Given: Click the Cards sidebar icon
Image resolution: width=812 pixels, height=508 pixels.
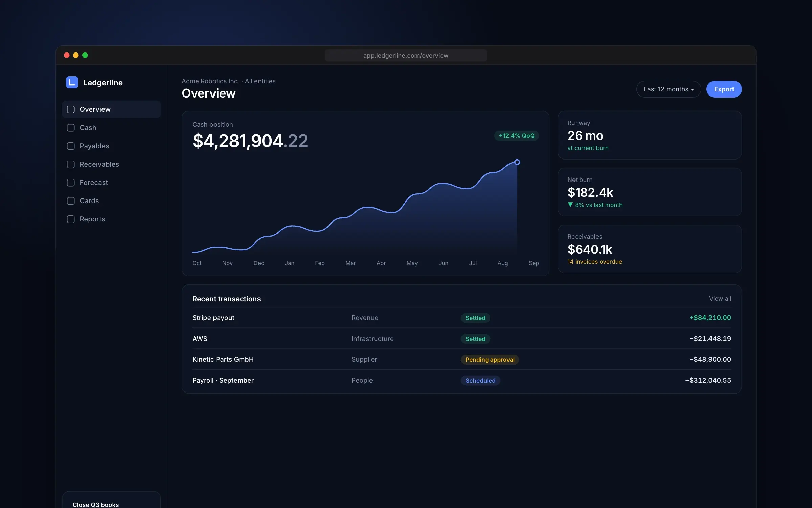Looking at the screenshot, I should pyautogui.click(x=71, y=201).
